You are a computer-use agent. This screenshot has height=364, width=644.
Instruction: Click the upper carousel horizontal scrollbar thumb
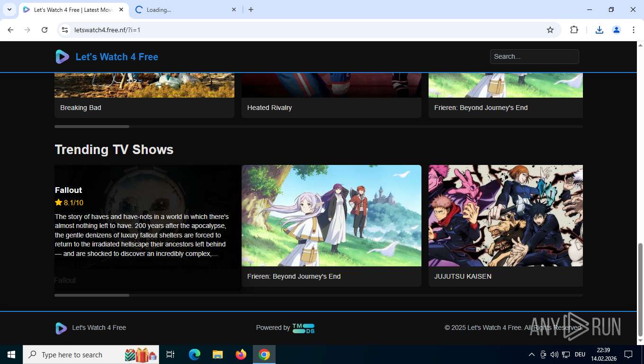92,127
